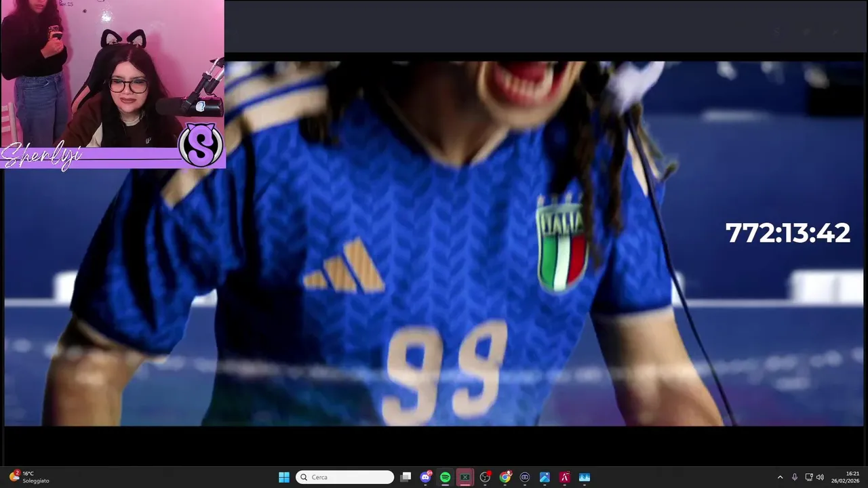This screenshot has width=868, height=488.
Task: Expand the hidden system tray icons
Action: click(780, 477)
